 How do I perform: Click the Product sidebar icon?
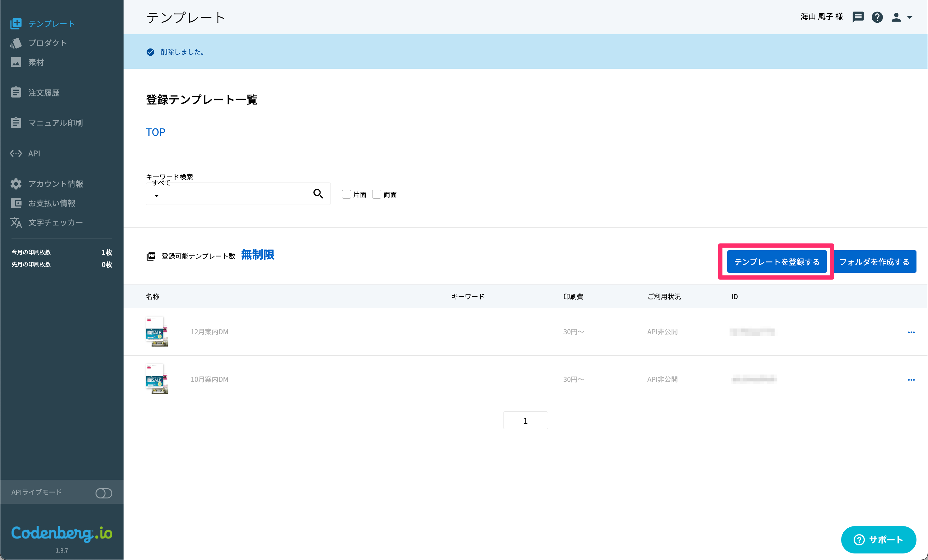[x=16, y=43]
